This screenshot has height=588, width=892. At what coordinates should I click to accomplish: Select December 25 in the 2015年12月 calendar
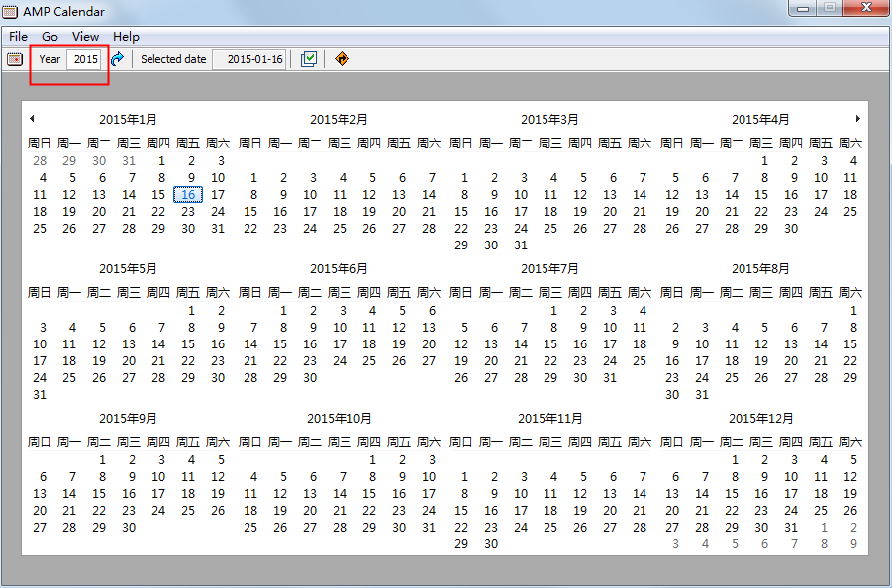pyautogui.click(x=821, y=510)
